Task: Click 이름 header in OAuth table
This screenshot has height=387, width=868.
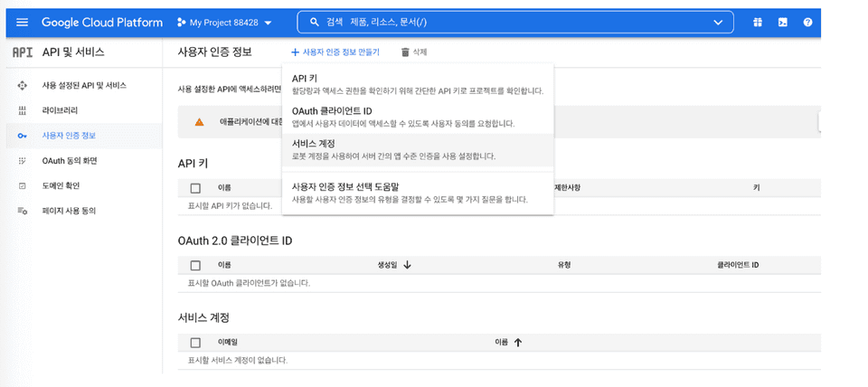Action: click(225, 265)
